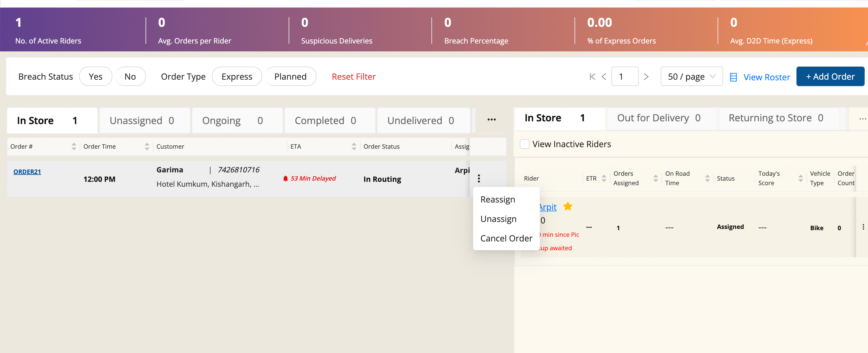Click the page number input field
This screenshot has width=868, height=353.
[x=624, y=77]
